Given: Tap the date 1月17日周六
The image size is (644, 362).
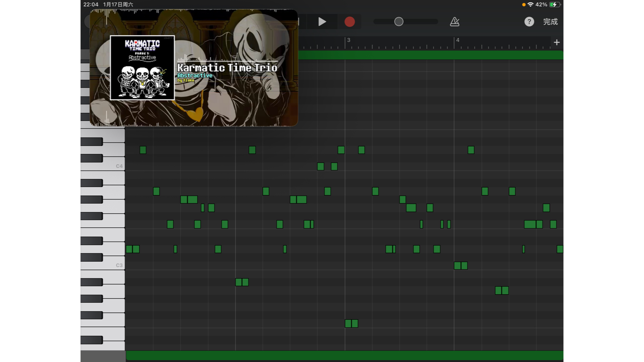Looking at the screenshot, I should (118, 5).
